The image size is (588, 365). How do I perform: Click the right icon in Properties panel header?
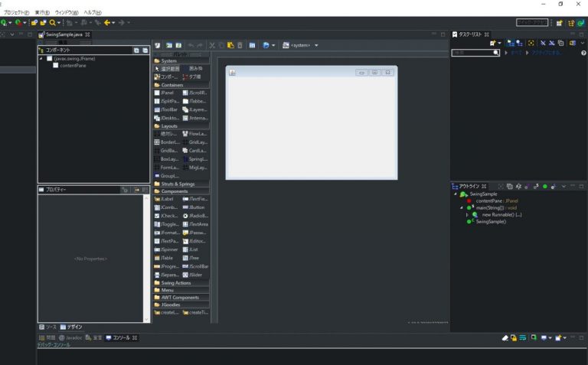145,190
